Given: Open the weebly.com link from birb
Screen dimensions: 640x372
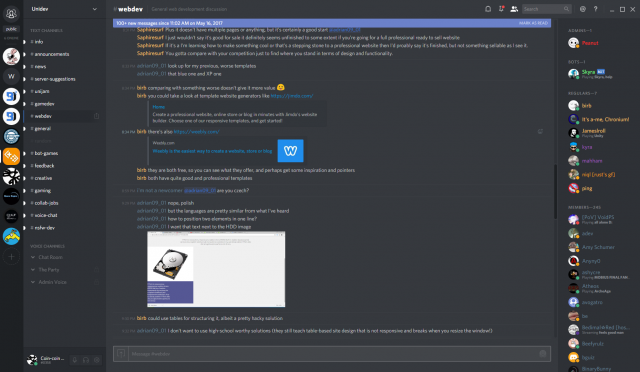Looking at the screenshot, I should [197, 132].
